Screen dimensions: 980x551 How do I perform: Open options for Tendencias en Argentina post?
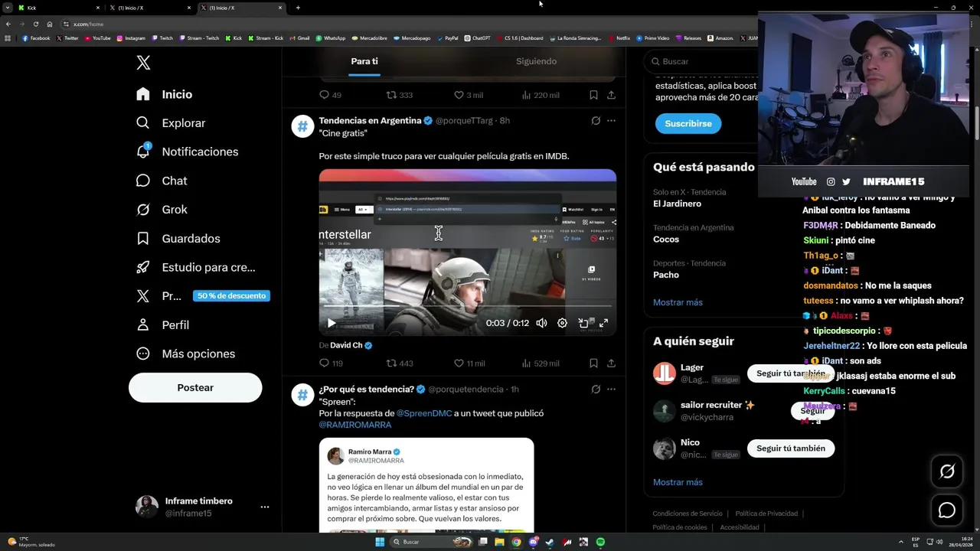(611, 121)
